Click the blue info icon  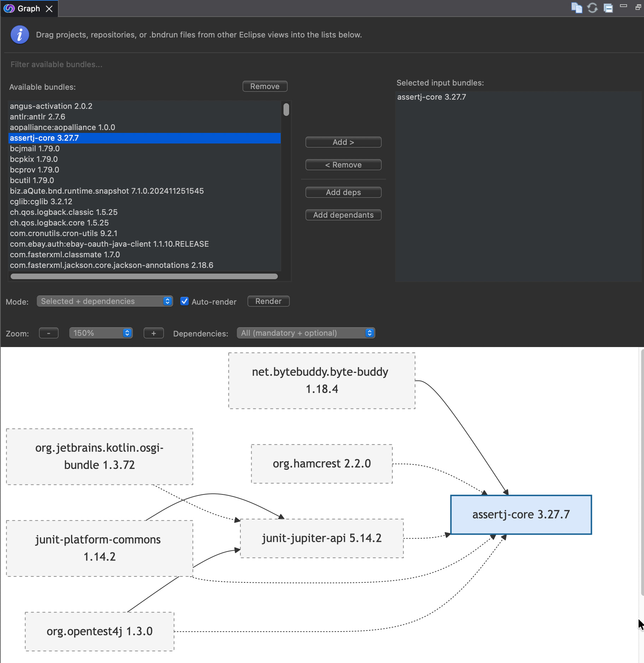coord(20,35)
